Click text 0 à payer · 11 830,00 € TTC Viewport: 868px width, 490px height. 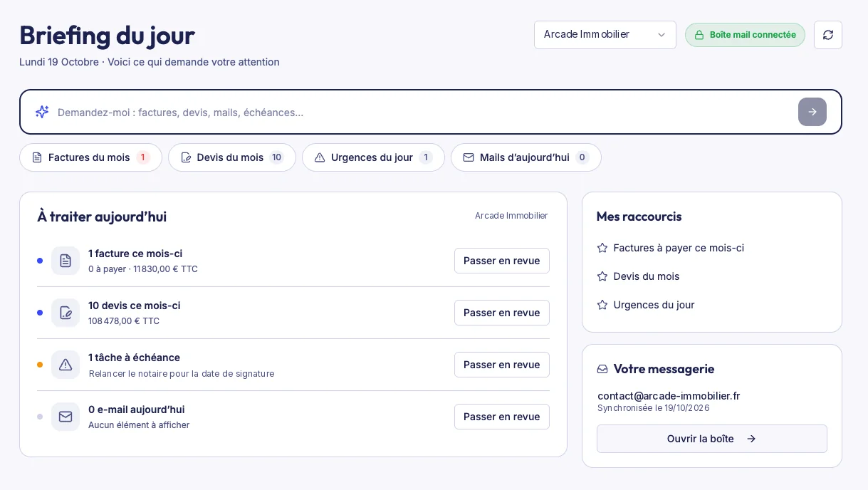tap(143, 269)
